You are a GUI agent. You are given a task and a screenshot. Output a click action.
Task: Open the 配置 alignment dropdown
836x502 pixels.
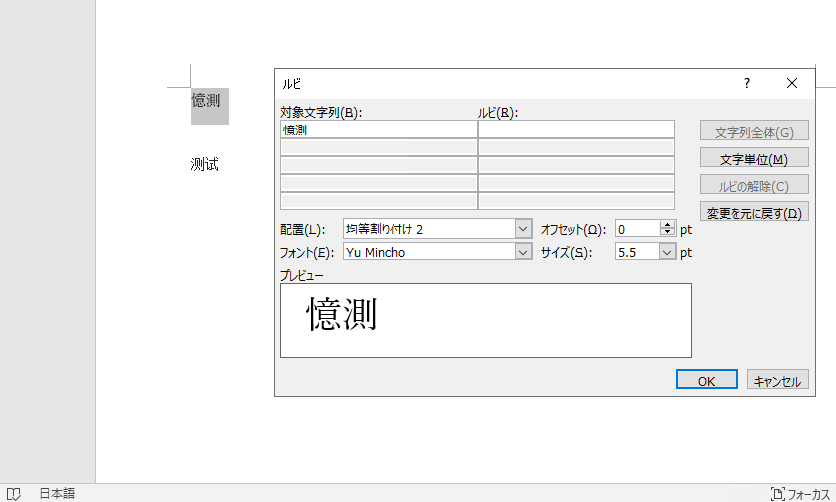pyautogui.click(x=524, y=229)
